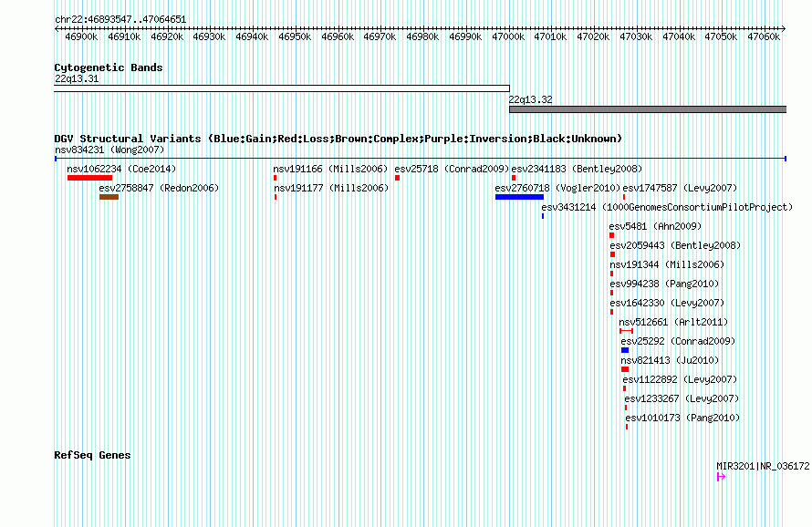Open nsv821413 (Ju2010) label
Viewport: 812px width, 527px height.
pyautogui.click(x=670, y=361)
